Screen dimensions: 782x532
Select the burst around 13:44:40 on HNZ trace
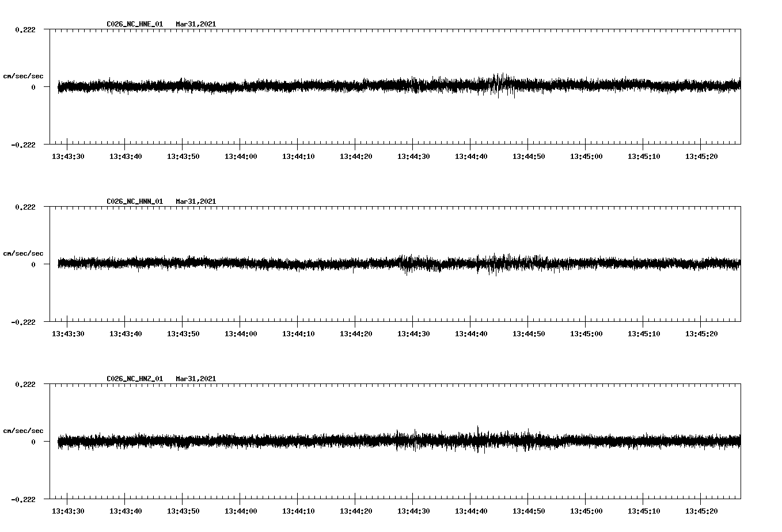tap(479, 440)
